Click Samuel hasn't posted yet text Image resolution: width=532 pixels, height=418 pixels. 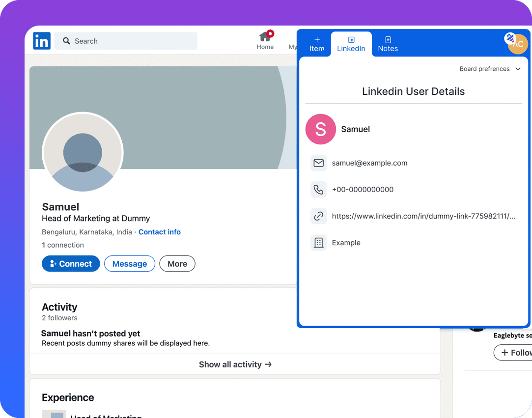click(90, 334)
